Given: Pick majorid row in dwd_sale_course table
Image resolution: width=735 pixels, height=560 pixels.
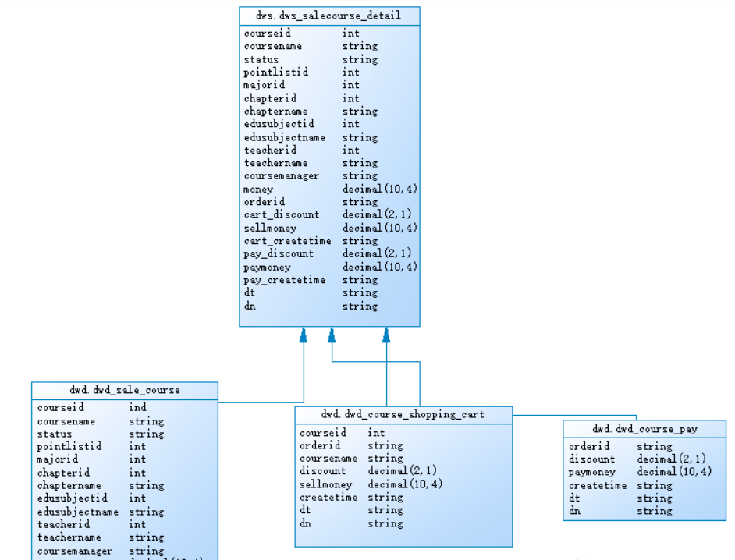Looking at the screenshot, I should 125,459.
